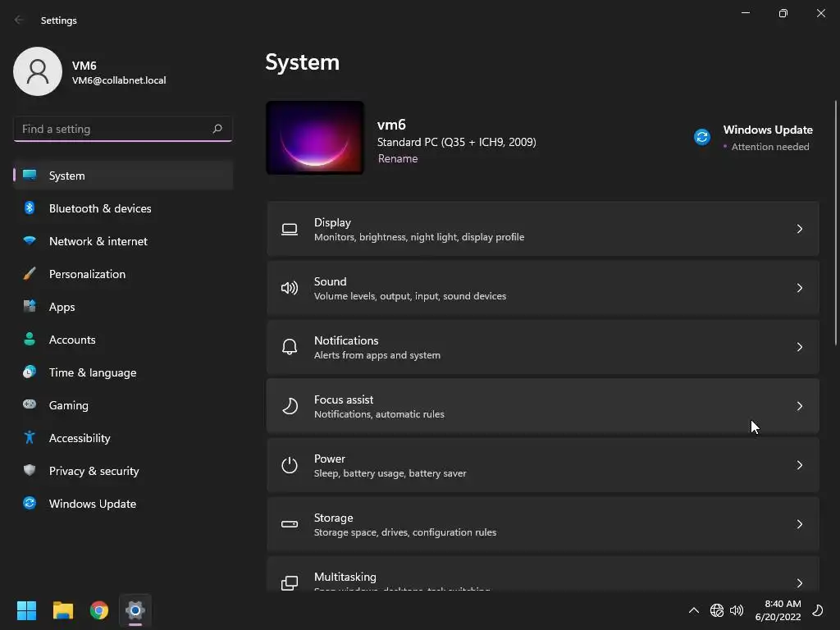Click the Network wifi icon in sidebar
Viewport: 840px width, 630px height.
[x=30, y=240]
